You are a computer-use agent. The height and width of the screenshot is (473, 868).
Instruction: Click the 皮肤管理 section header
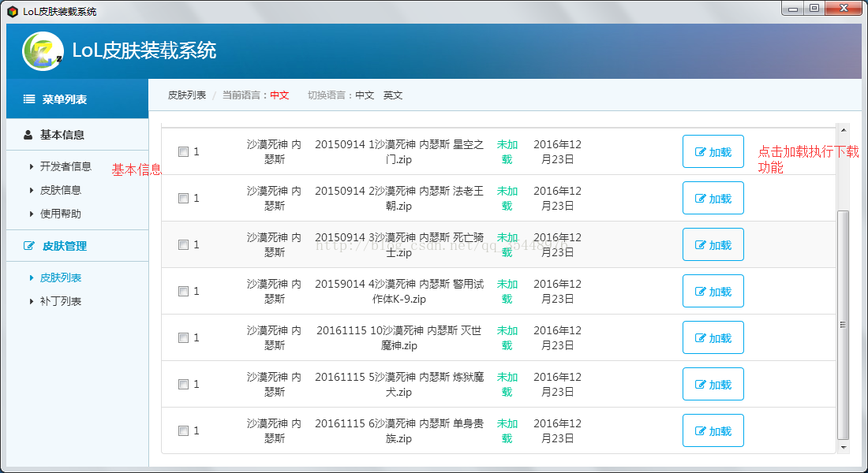[77, 246]
